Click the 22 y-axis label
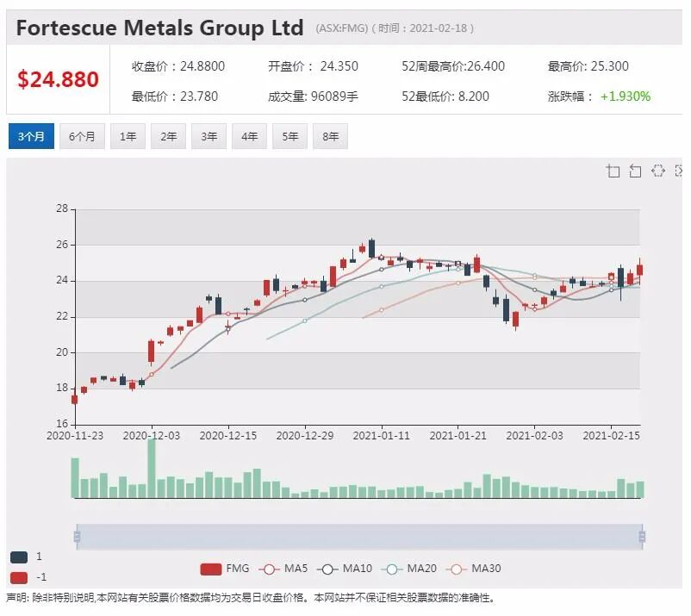Image resolution: width=691 pixels, height=616 pixels. coord(62,316)
